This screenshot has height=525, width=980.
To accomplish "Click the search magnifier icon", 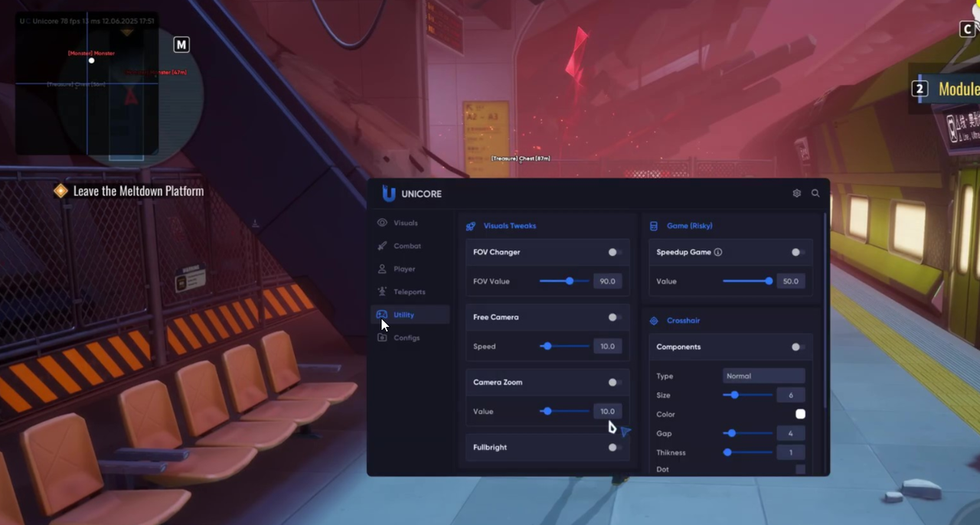I will point(815,194).
